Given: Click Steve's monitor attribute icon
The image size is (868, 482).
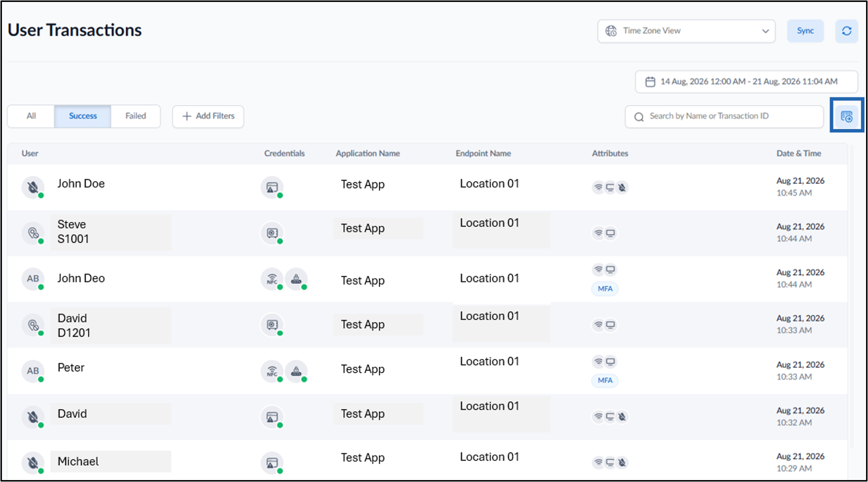Looking at the screenshot, I should (x=610, y=233).
